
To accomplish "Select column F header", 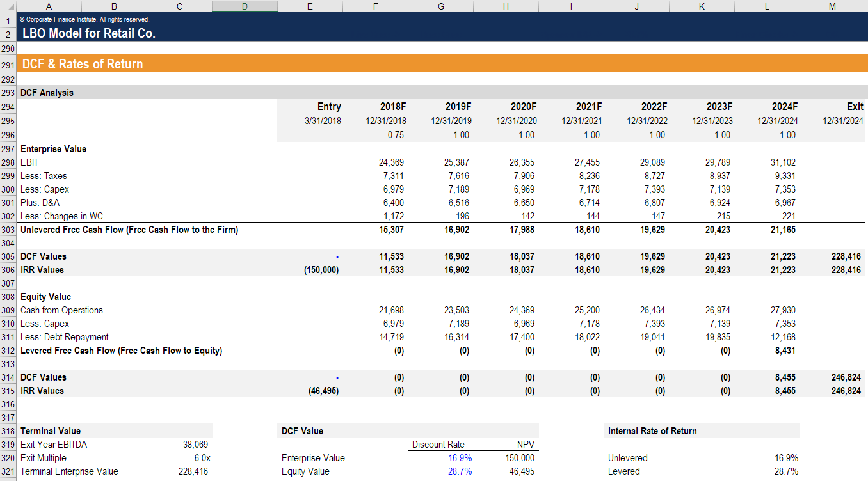I will (375, 6).
